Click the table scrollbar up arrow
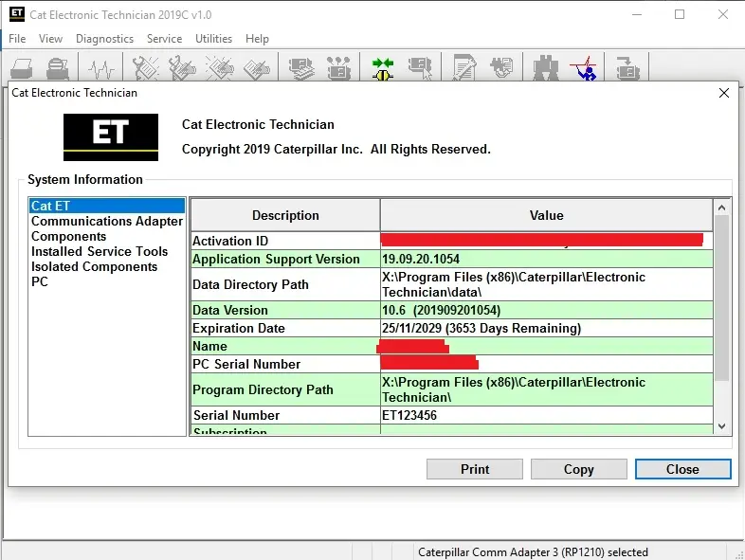The height and width of the screenshot is (560, 745). tap(721, 208)
